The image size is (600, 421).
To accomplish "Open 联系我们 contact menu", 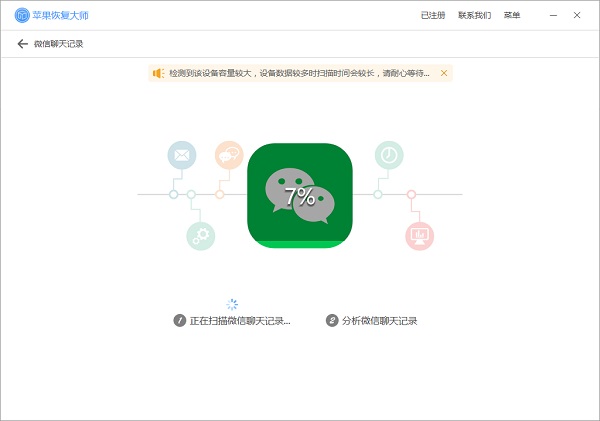I will [x=474, y=15].
